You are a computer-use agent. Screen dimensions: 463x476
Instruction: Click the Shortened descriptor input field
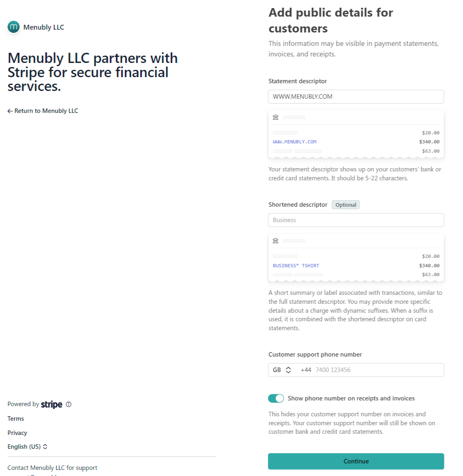click(356, 220)
